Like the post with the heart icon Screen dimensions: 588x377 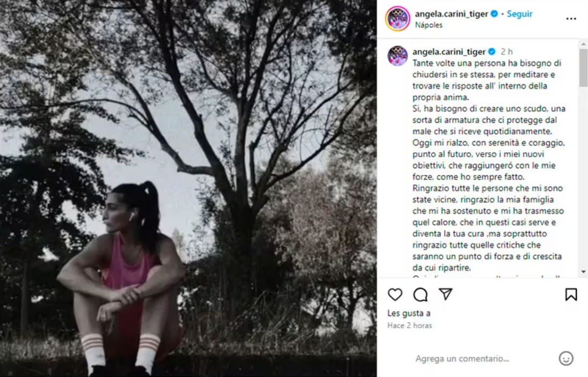(395, 294)
